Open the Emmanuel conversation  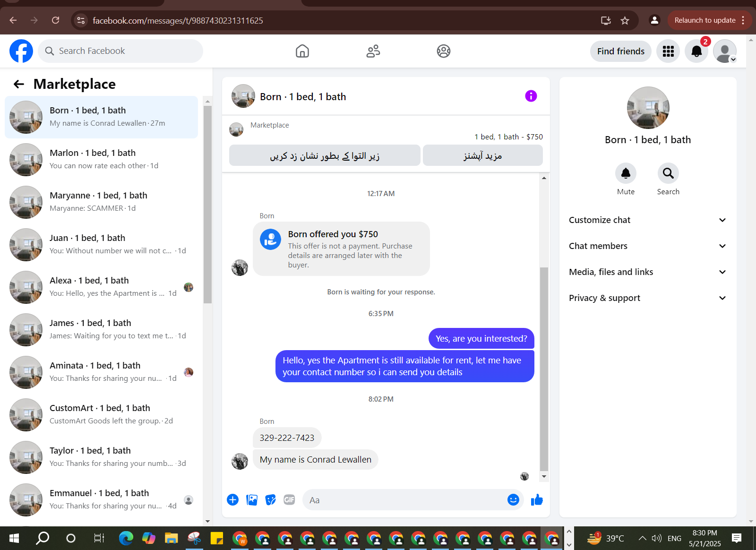click(x=102, y=500)
